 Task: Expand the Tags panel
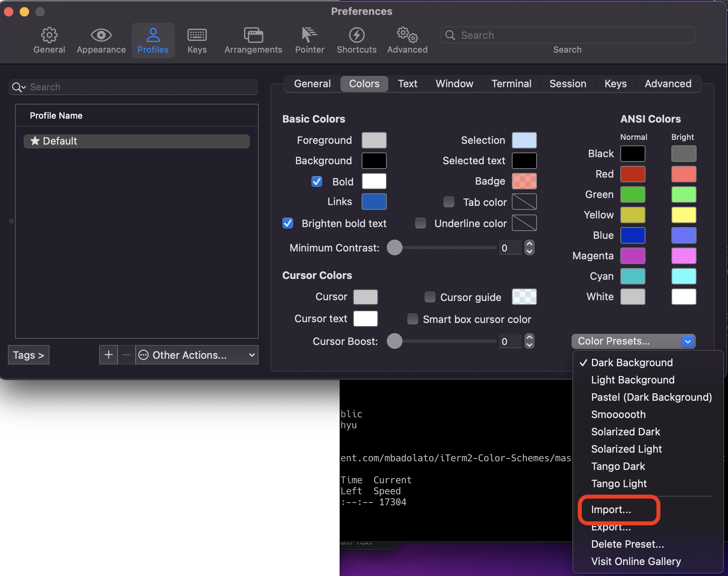tap(29, 355)
